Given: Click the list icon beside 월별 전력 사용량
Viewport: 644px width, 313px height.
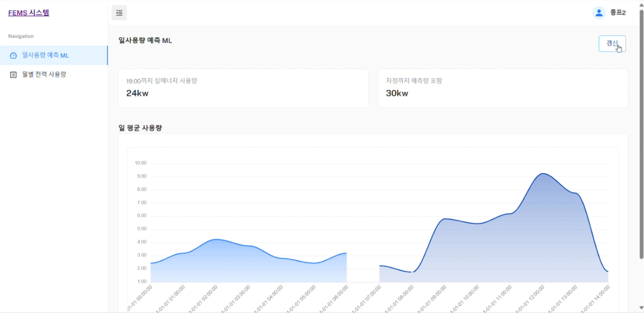Looking at the screenshot, I should click(13, 74).
